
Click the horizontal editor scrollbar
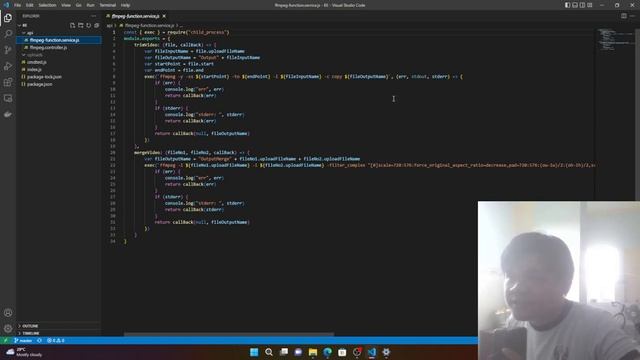point(229,334)
